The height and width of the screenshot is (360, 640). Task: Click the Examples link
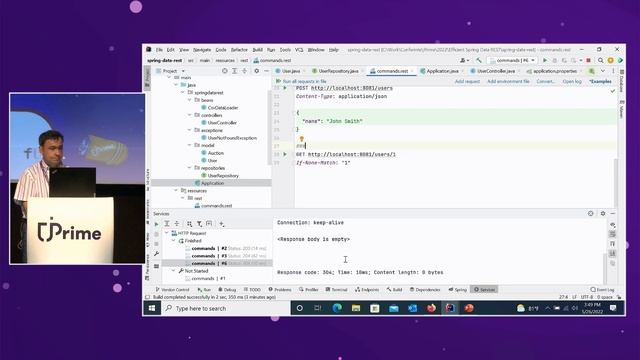(600, 81)
